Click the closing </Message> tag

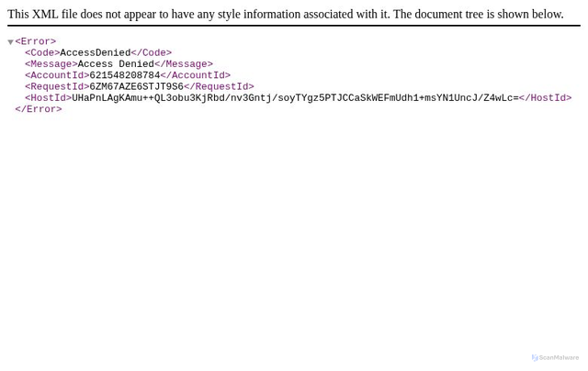coord(184,64)
